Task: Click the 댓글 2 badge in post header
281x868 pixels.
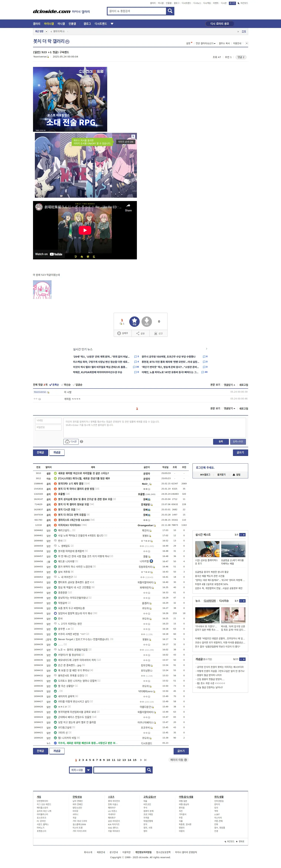Action: tap(241, 57)
